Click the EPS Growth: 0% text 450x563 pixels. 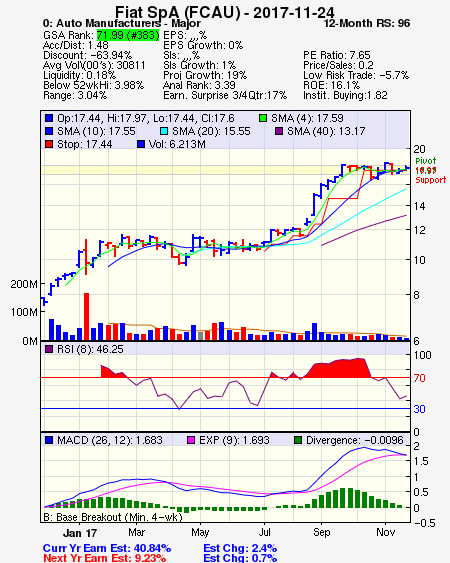(203, 45)
